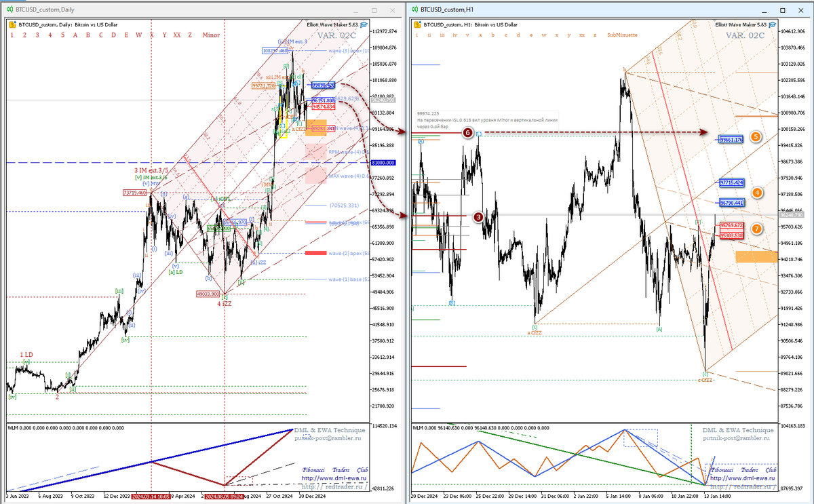The width and height of the screenshot is (814, 504).
Task: Click 'DML & EWA Technique' text in H1
Action: pos(737,430)
